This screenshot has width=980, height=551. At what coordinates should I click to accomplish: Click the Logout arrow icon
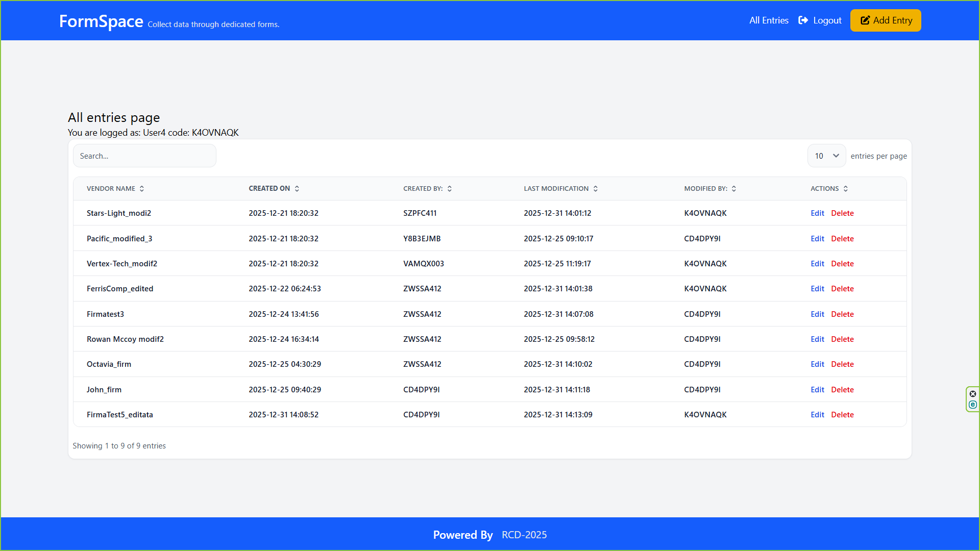click(803, 20)
